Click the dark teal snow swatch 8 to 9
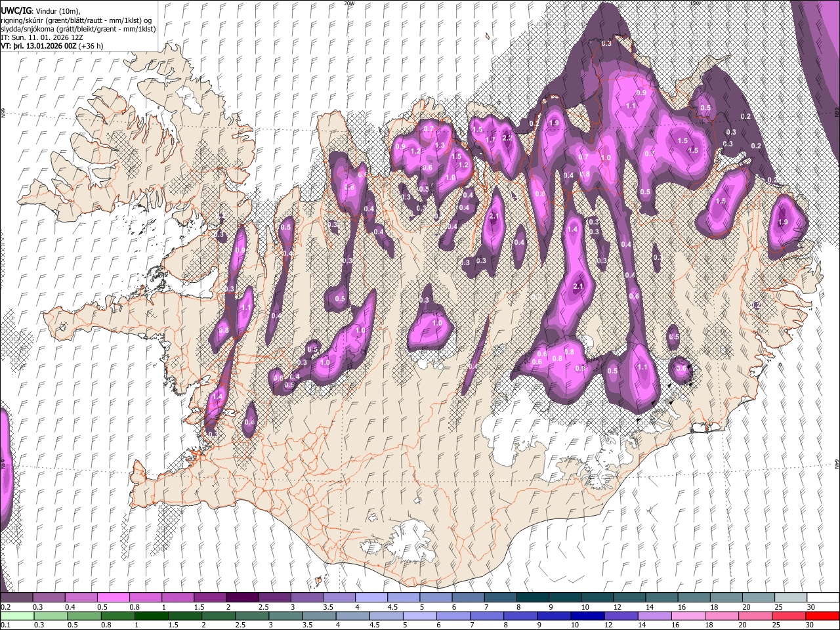The height and width of the screenshot is (630, 840). click(532, 597)
